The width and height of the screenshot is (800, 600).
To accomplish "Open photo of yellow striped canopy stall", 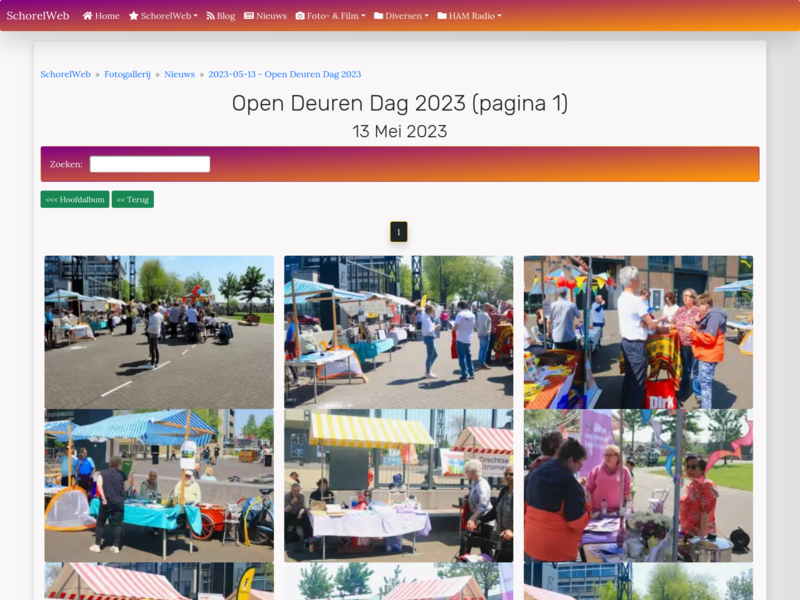I will (x=398, y=486).
